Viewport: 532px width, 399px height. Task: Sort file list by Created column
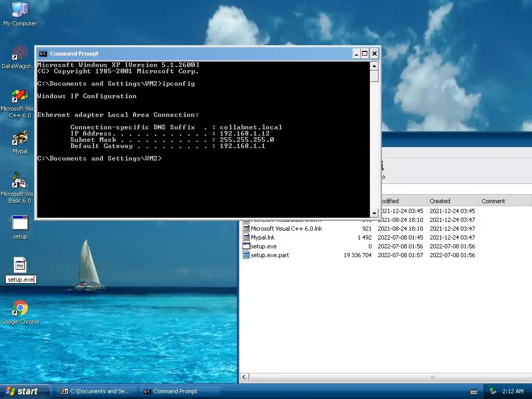[453, 201]
